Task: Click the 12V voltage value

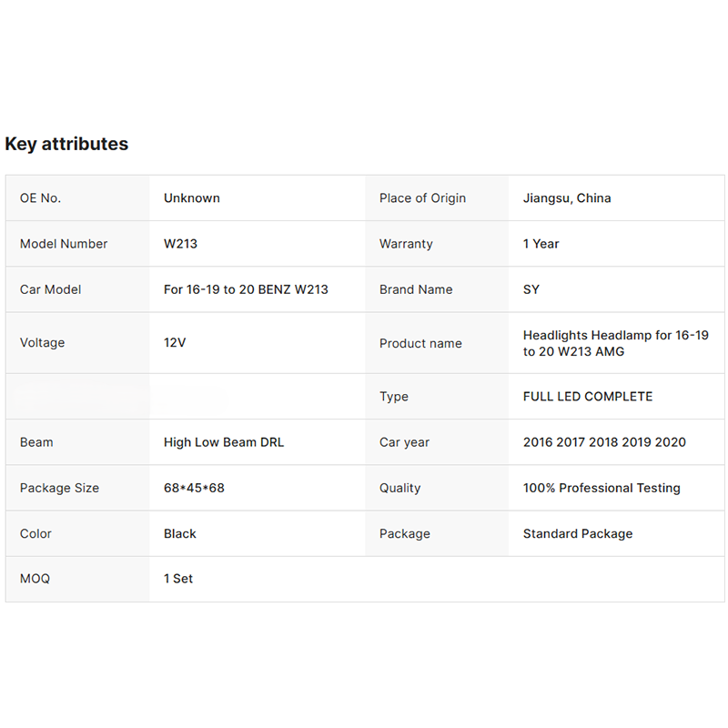Action: pos(175,343)
